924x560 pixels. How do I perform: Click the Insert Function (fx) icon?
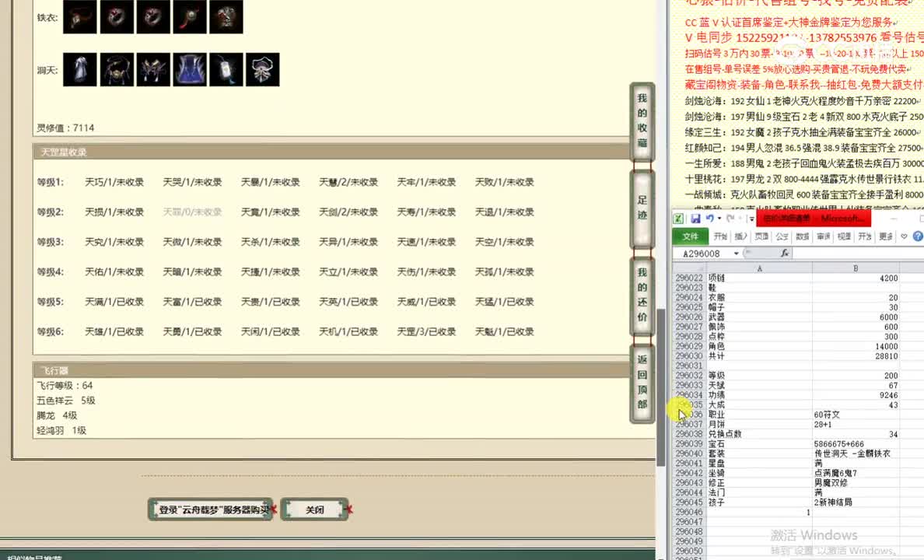(785, 253)
